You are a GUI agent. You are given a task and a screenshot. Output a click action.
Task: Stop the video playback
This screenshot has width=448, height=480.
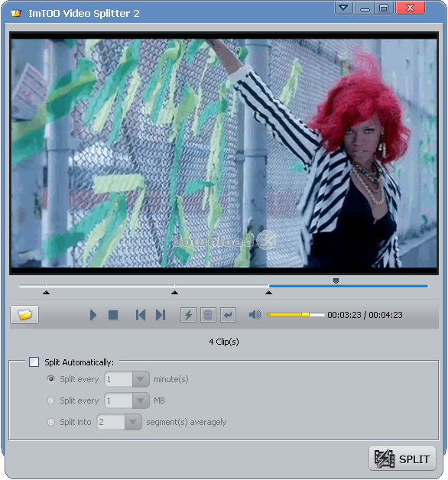(x=113, y=315)
